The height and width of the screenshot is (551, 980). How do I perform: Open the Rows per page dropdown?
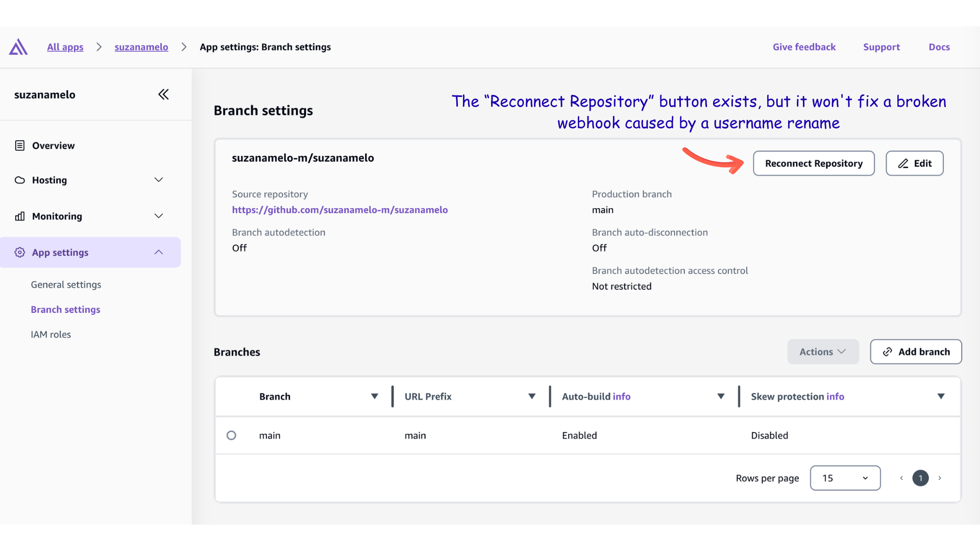click(x=845, y=479)
